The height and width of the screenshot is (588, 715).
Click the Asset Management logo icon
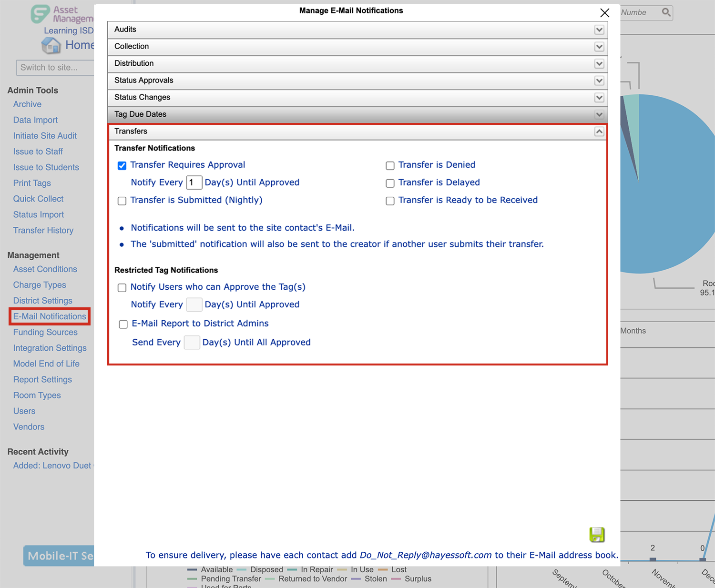point(41,14)
